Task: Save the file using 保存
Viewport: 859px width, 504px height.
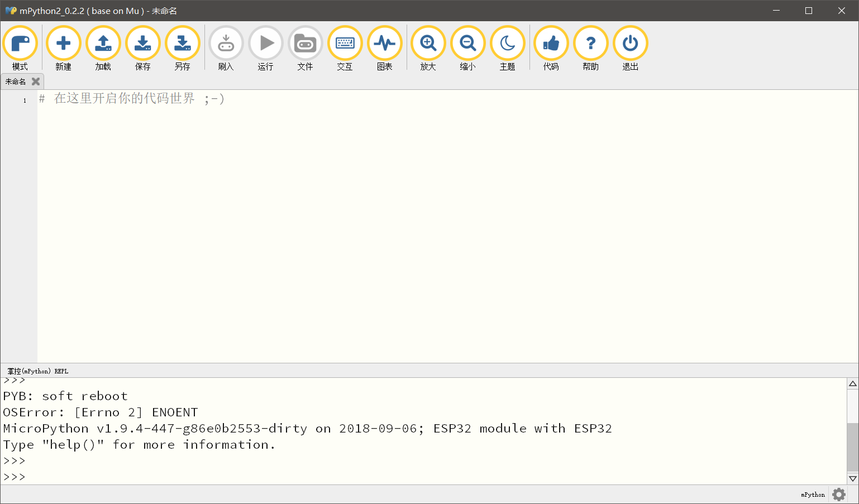Action: [x=143, y=48]
